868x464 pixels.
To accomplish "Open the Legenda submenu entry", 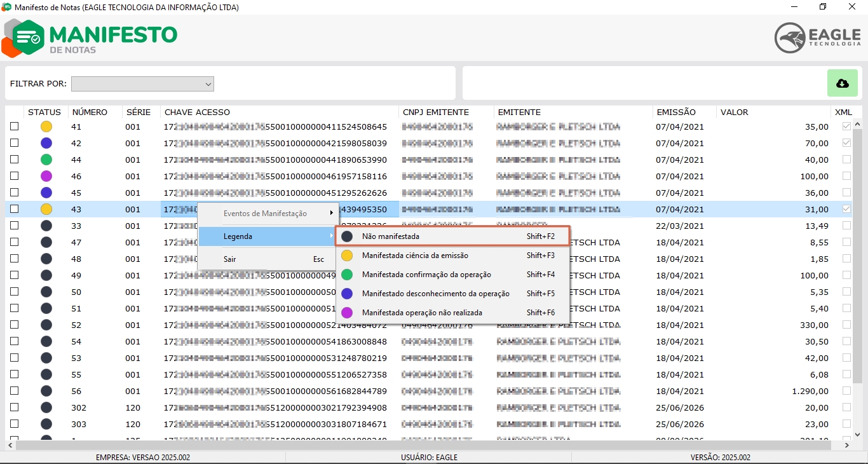I will click(268, 236).
